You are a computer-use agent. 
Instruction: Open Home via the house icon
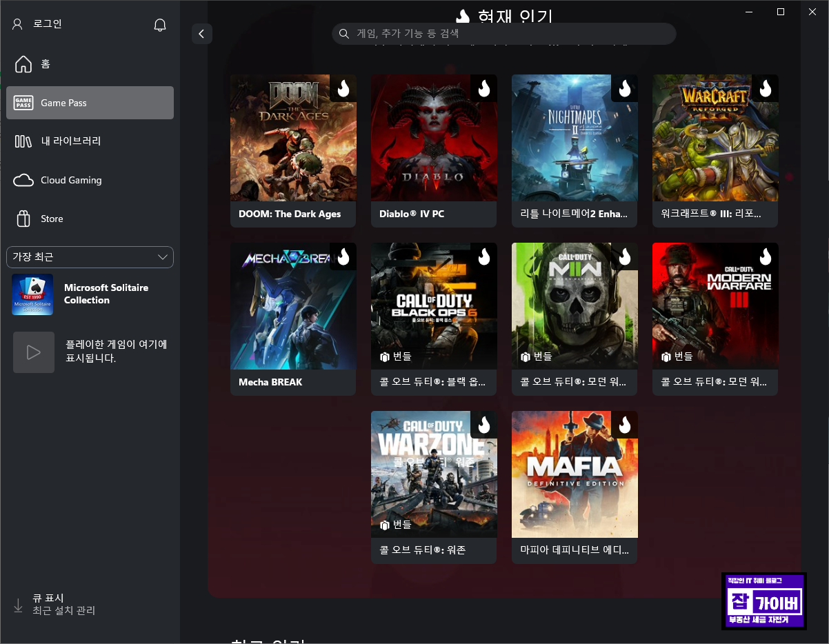23,64
